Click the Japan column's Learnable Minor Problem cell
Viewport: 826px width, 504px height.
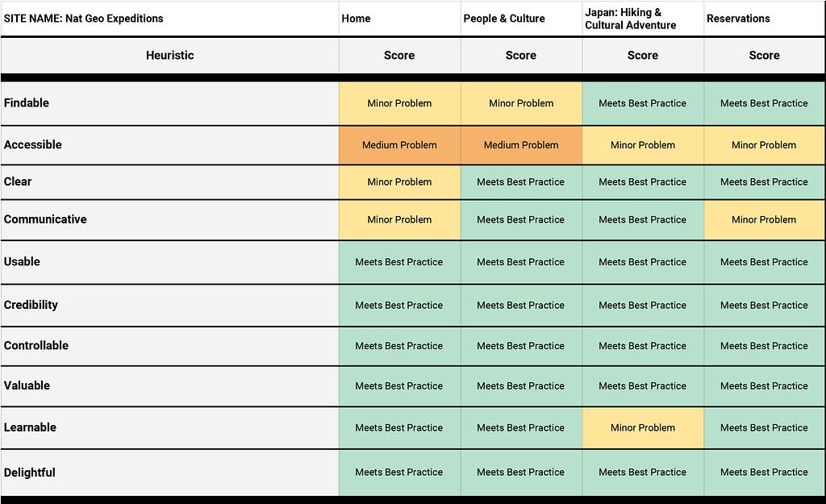[643, 427]
